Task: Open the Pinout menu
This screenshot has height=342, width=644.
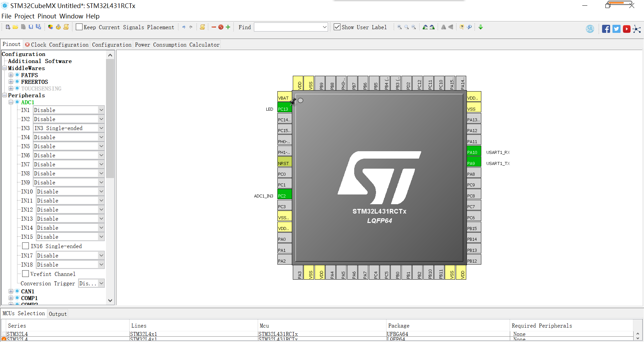Action: 47,16
